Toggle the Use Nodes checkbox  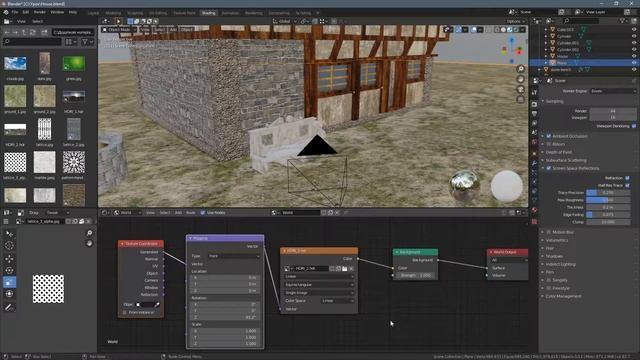[203, 213]
